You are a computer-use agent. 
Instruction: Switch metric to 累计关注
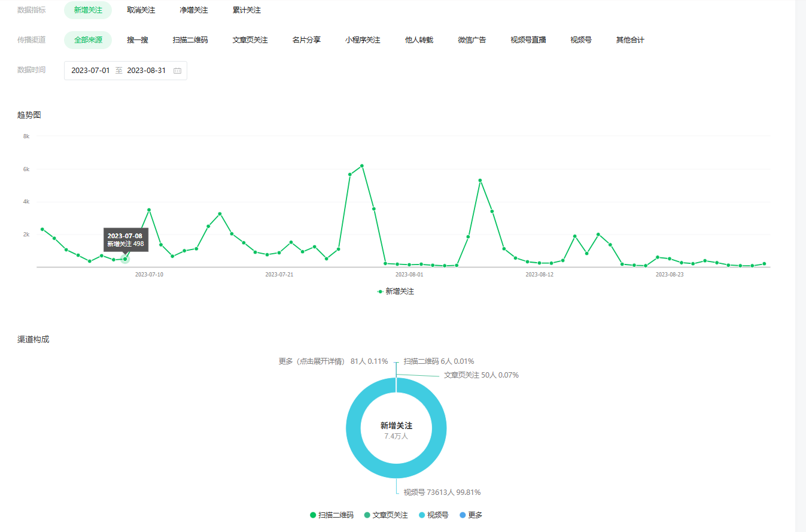pos(247,10)
